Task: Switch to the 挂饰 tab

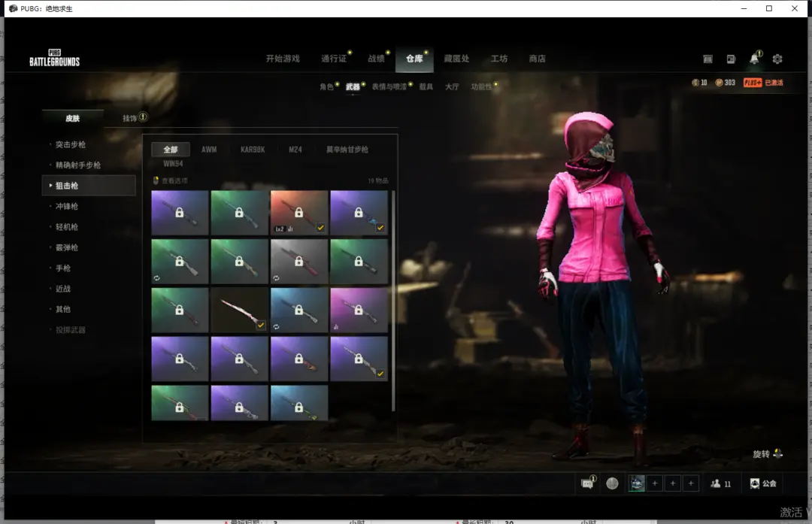Action: pyautogui.click(x=129, y=118)
